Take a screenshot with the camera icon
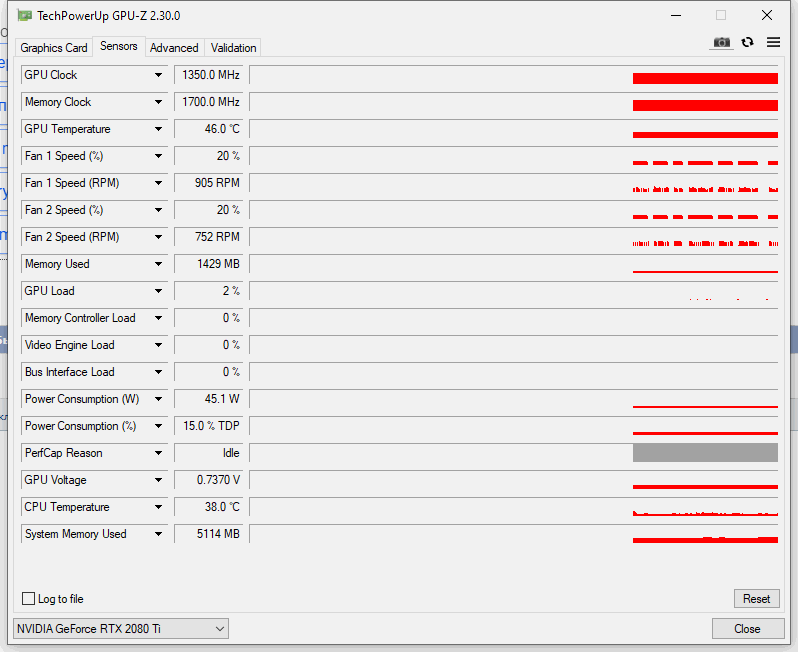The width and height of the screenshot is (798, 652). click(721, 43)
